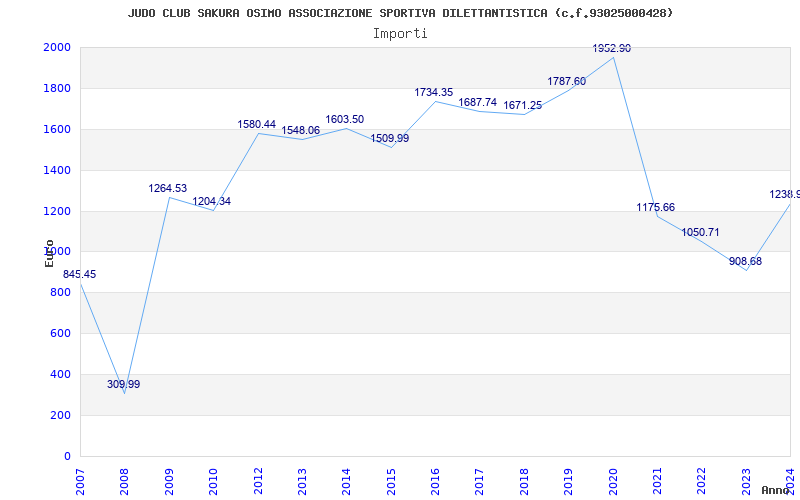Image resolution: width=800 pixels, height=500 pixels.
Task: Click the 2020 year axis label
Action: point(613,481)
